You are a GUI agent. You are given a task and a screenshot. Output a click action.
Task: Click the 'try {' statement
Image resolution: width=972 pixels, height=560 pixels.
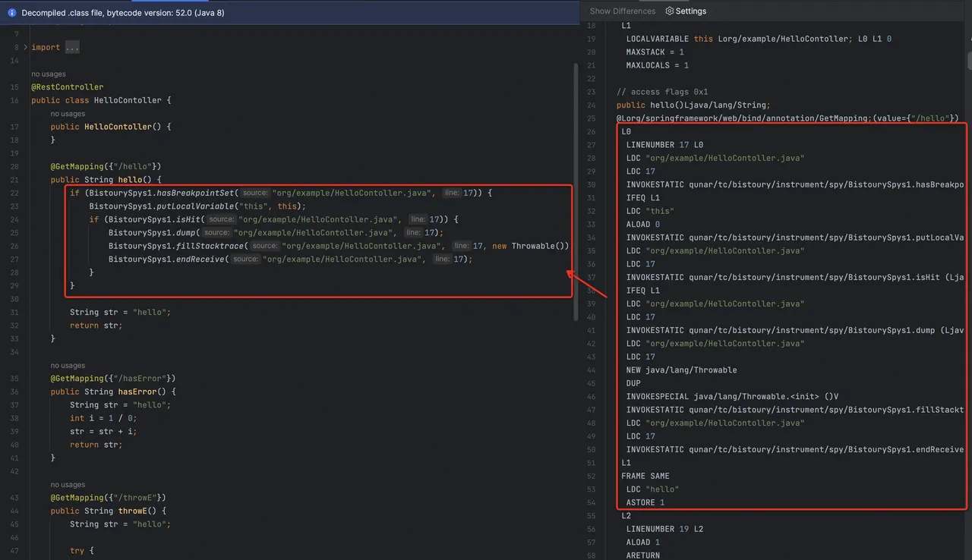coord(82,551)
